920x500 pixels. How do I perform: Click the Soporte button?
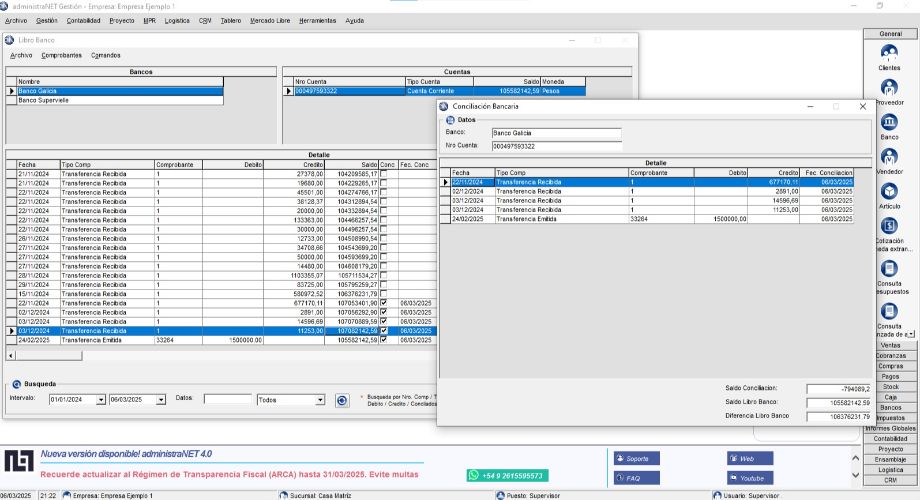(637, 458)
